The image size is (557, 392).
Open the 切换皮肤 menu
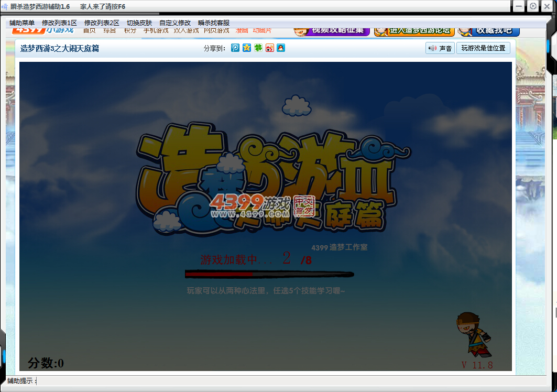point(139,23)
